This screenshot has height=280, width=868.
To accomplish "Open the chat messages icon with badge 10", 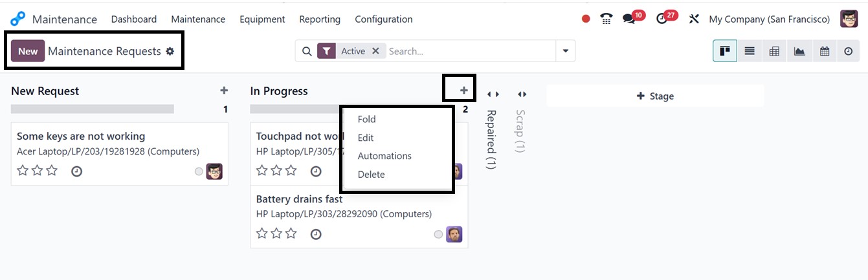I will (x=629, y=19).
